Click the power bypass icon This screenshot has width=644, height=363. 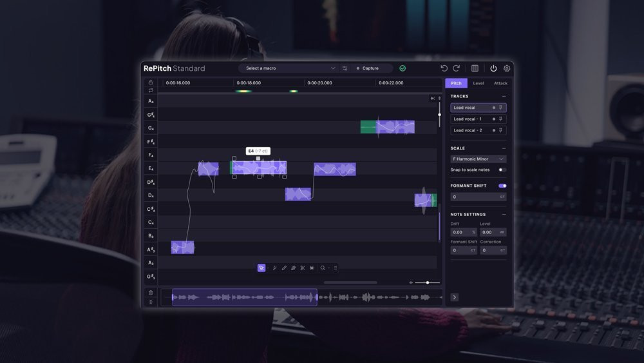pos(493,68)
